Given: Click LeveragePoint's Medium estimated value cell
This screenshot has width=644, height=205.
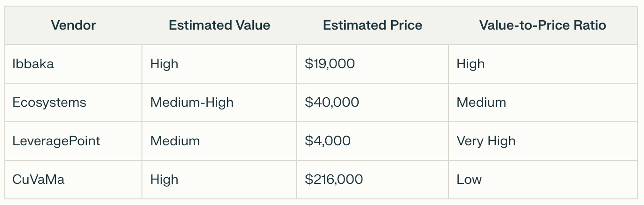Looking at the screenshot, I should pyautogui.click(x=220, y=141).
